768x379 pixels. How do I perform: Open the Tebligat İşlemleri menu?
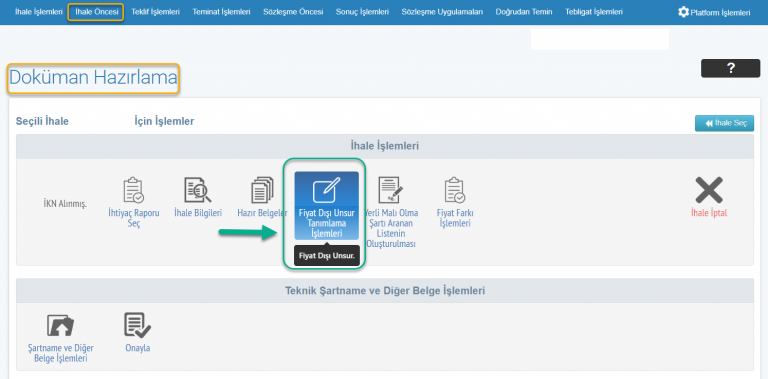594,12
